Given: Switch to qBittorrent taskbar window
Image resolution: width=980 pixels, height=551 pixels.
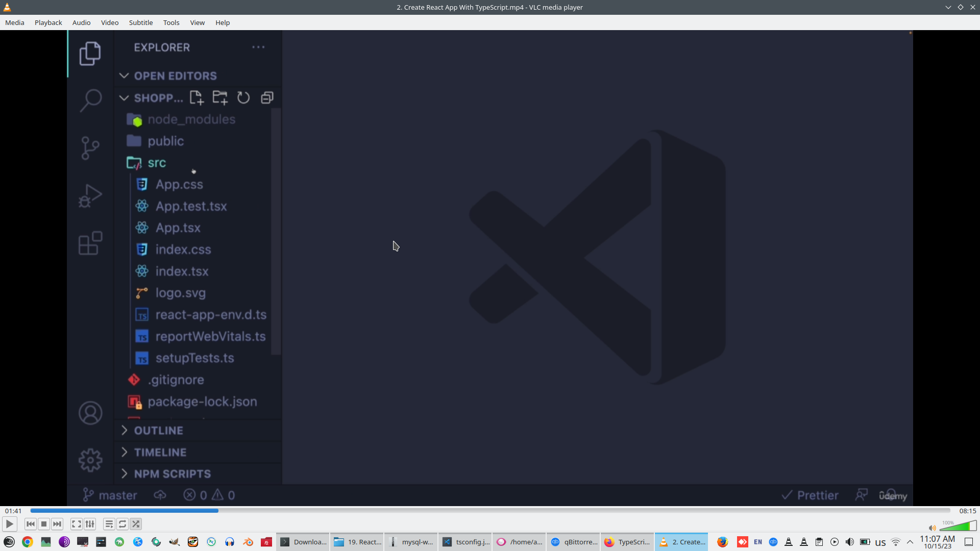Looking at the screenshot, I should pos(574,542).
